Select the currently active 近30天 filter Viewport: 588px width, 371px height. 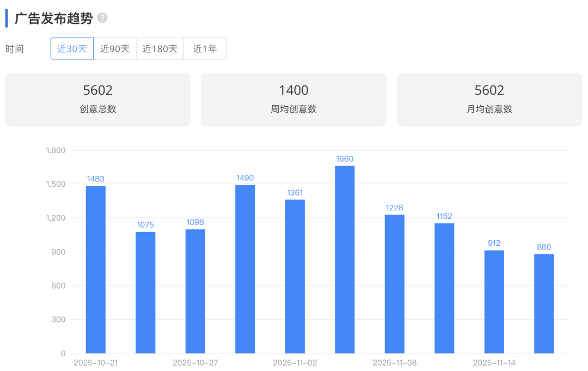click(x=71, y=48)
